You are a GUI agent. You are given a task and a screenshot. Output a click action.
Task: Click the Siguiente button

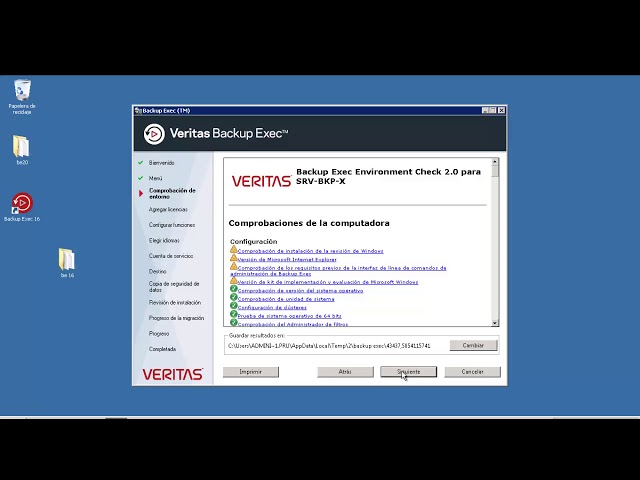(409, 372)
